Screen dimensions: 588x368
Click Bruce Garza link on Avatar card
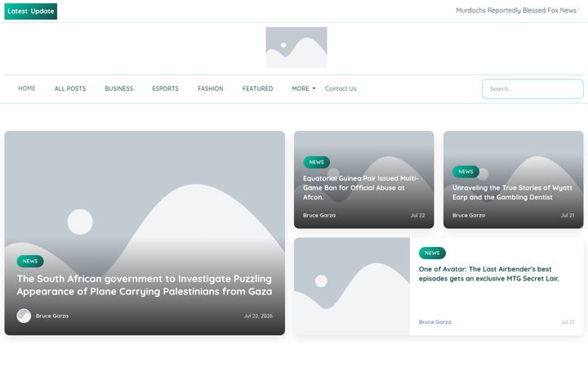point(435,322)
